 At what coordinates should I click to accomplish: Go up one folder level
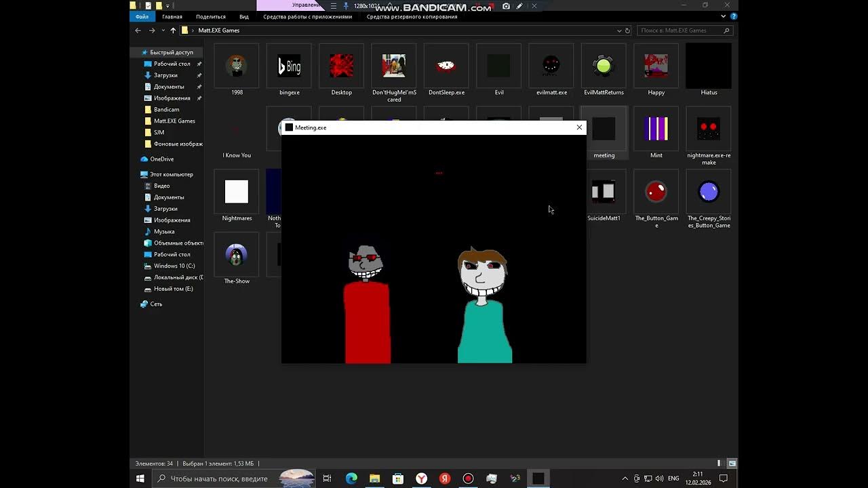tap(173, 30)
